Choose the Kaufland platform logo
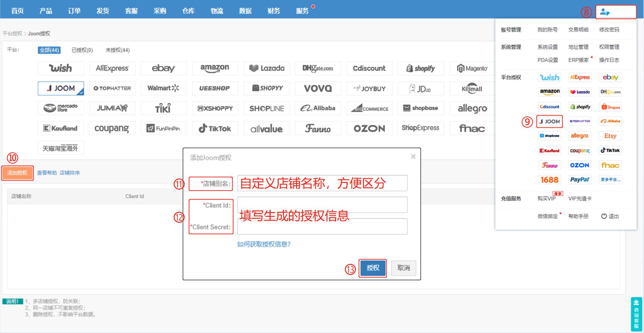This screenshot has width=644, height=333. point(61,128)
